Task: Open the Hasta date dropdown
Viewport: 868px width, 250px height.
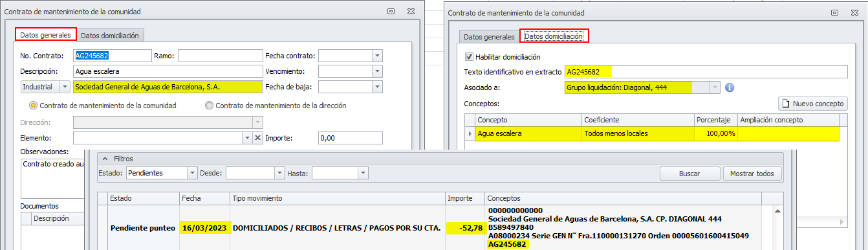Action: click(363, 173)
